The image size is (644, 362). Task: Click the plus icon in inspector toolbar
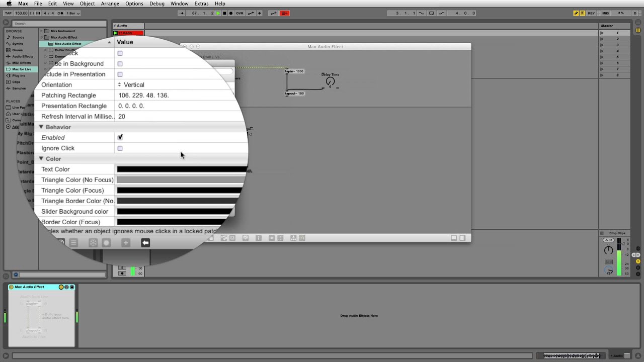coord(126,243)
